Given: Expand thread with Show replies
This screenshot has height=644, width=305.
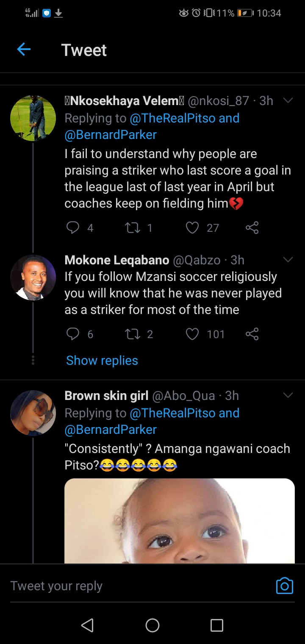Looking at the screenshot, I should coord(102,361).
